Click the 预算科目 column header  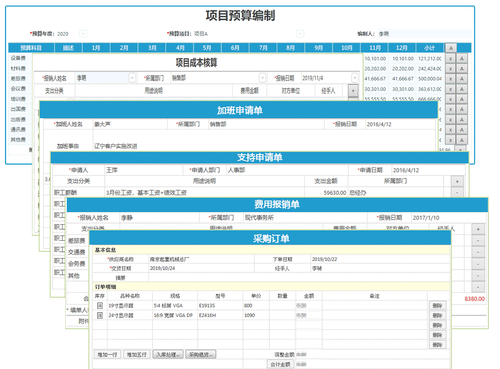tap(31, 48)
